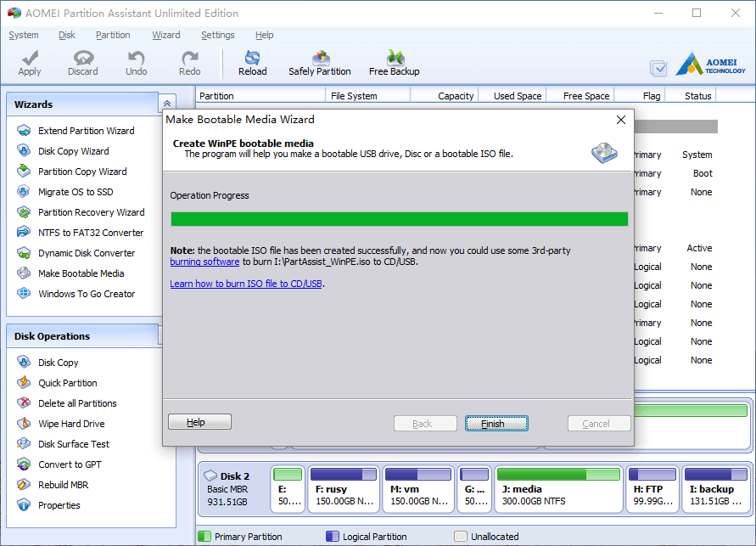Select Disk 2 Basic MBR header
Viewport: 756px width, 546px height.
click(x=233, y=488)
